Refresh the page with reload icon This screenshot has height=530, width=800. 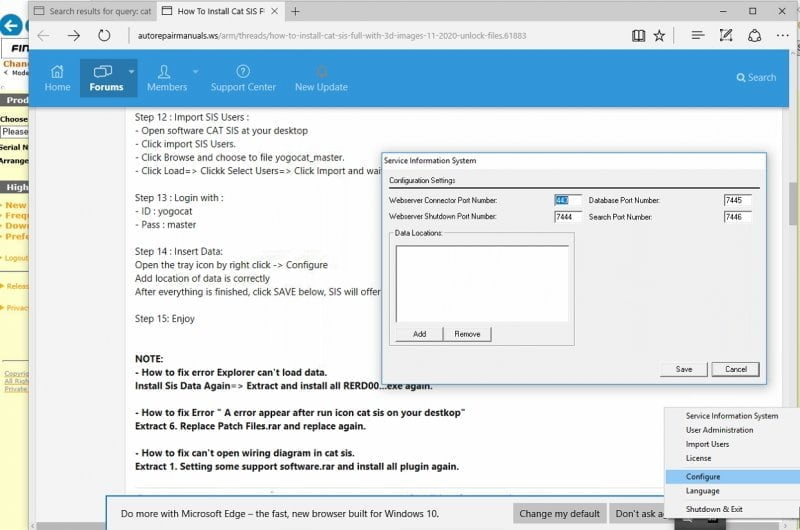104,35
